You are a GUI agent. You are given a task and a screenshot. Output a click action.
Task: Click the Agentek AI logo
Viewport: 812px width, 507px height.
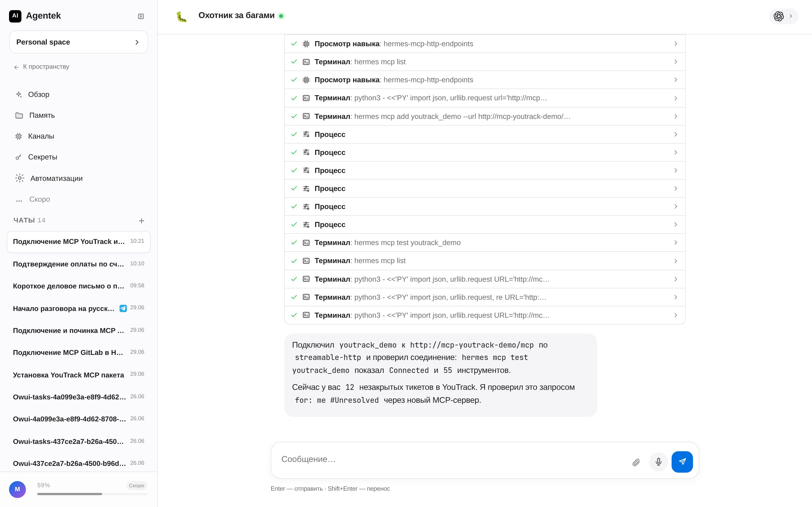pyautogui.click(x=15, y=16)
